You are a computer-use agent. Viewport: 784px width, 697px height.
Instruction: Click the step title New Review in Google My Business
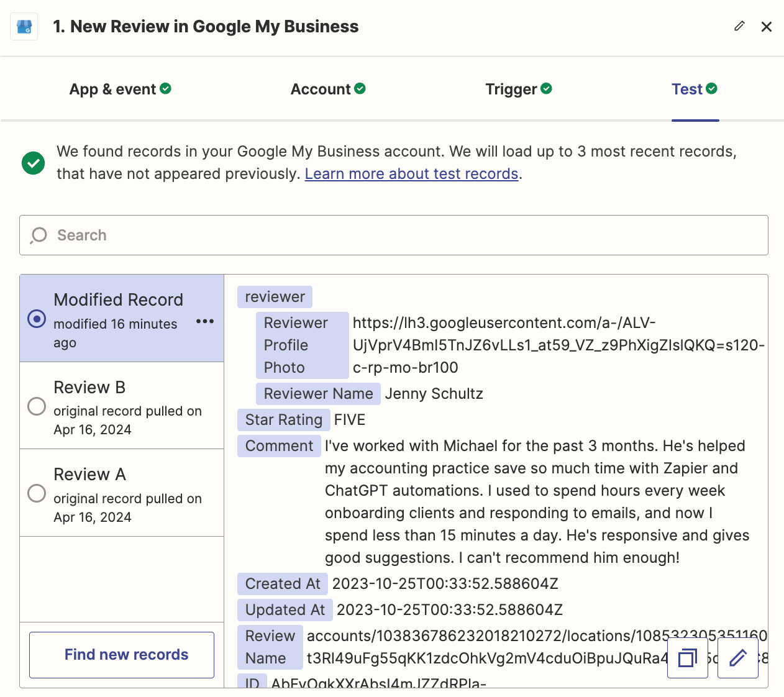click(206, 27)
